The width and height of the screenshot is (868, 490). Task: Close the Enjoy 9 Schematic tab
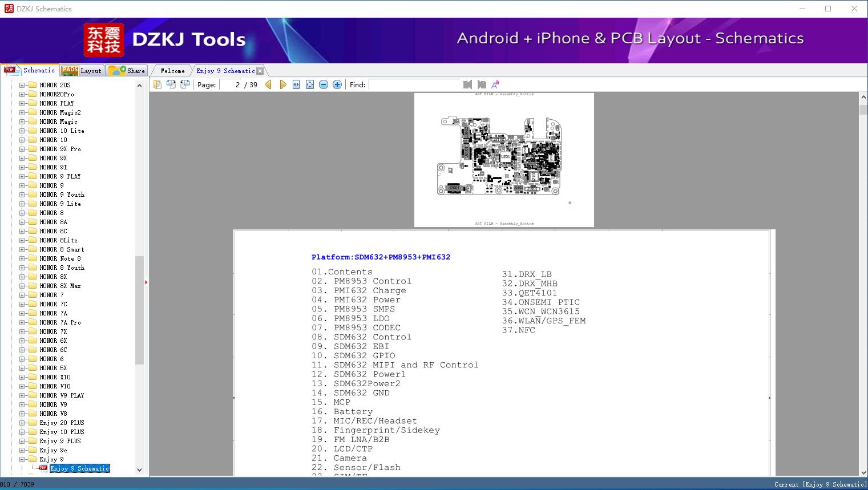[260, 71]
